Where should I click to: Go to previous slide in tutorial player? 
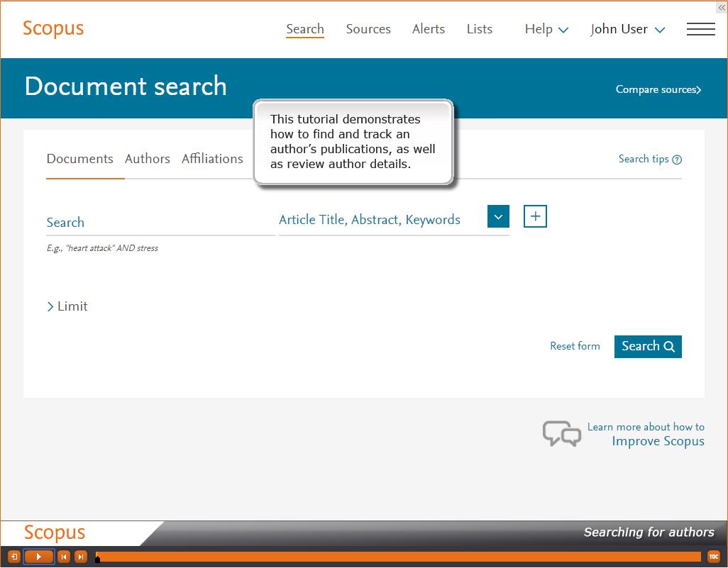click(x=64, y=557)
